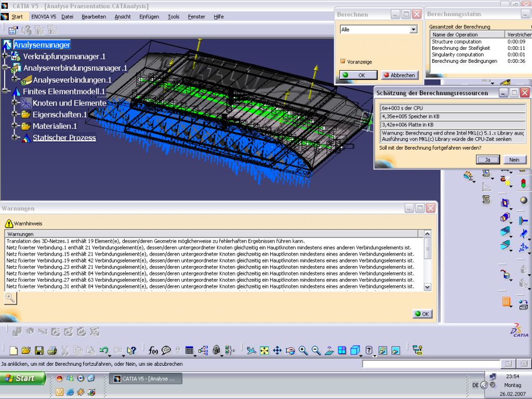The image size is (532, 399).
Task: Open the Formula f(x) editor
Action: point(153,351)
